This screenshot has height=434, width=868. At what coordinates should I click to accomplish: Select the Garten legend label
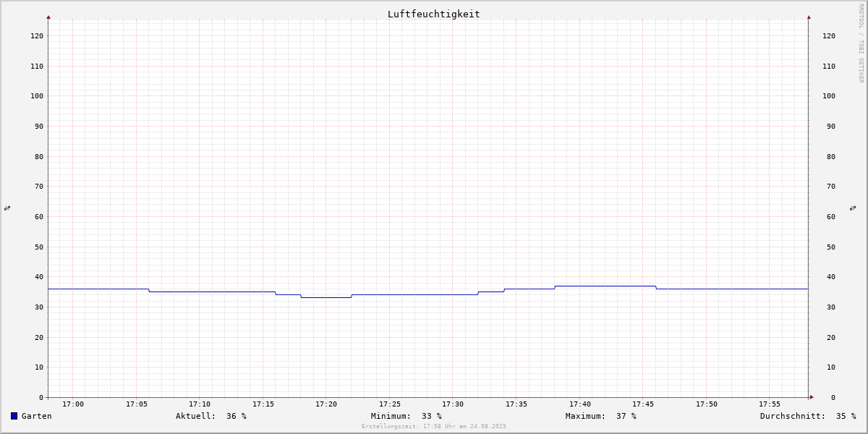tap(36, 416)
